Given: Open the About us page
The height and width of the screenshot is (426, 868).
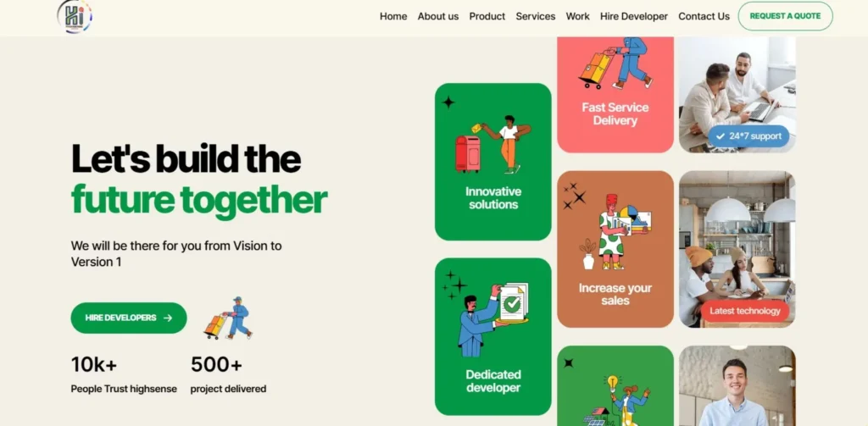Looking at the screenshot, I should (438, 17).
